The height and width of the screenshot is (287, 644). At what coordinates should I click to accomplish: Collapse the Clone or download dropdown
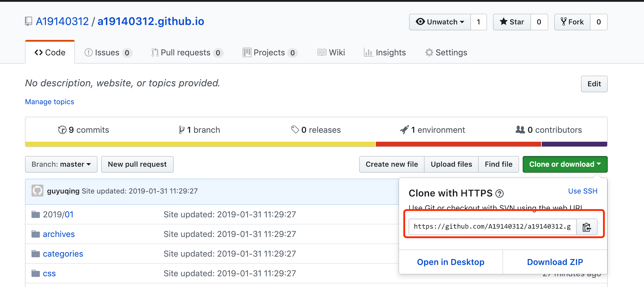click(565, 164)
